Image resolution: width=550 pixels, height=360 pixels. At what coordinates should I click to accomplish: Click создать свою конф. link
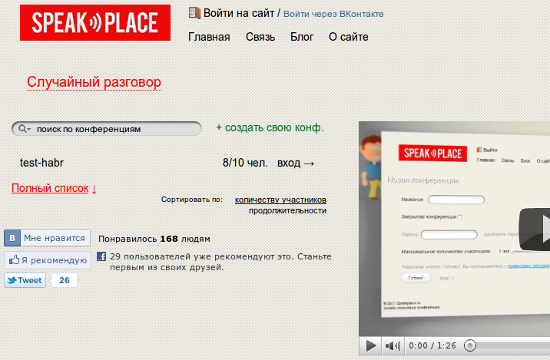270,128
